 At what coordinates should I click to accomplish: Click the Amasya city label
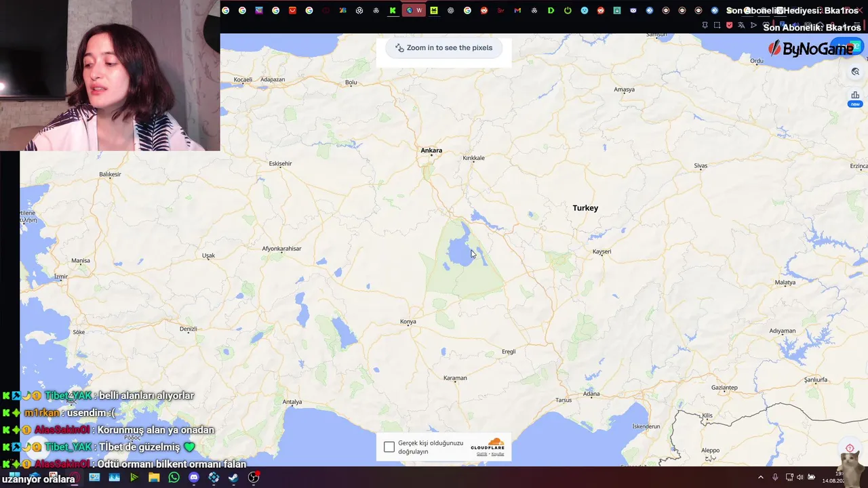[624, 89]
